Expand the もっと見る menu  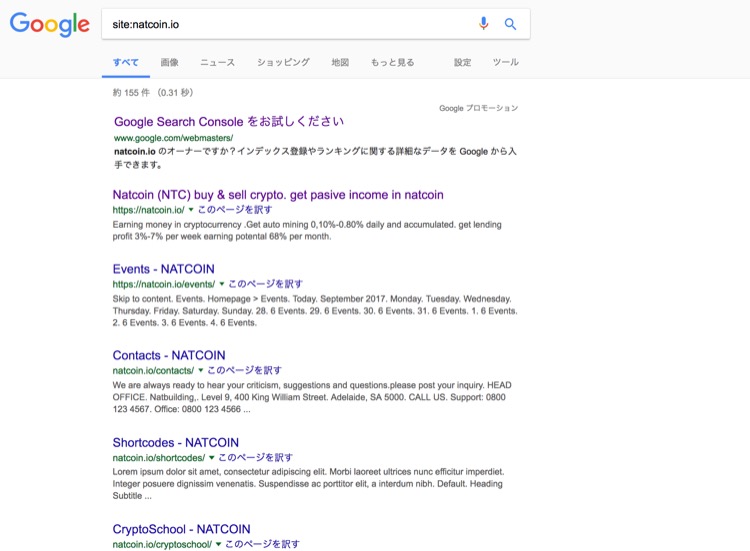pyautogui.click(x=392, y=62)
